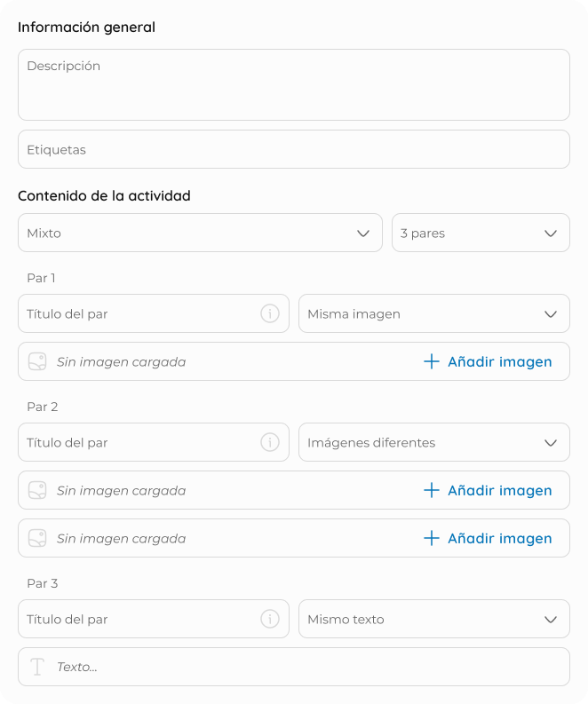Click the Etiquetas input field
The height and width of the screenshot is (704, 588).
(294, 149)
